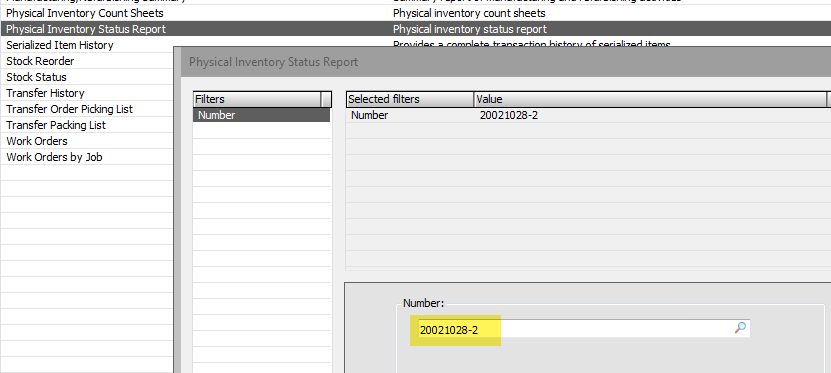Select Work Orders by Job report
Screen dimensions: 831x373
[x=54, y=157]
